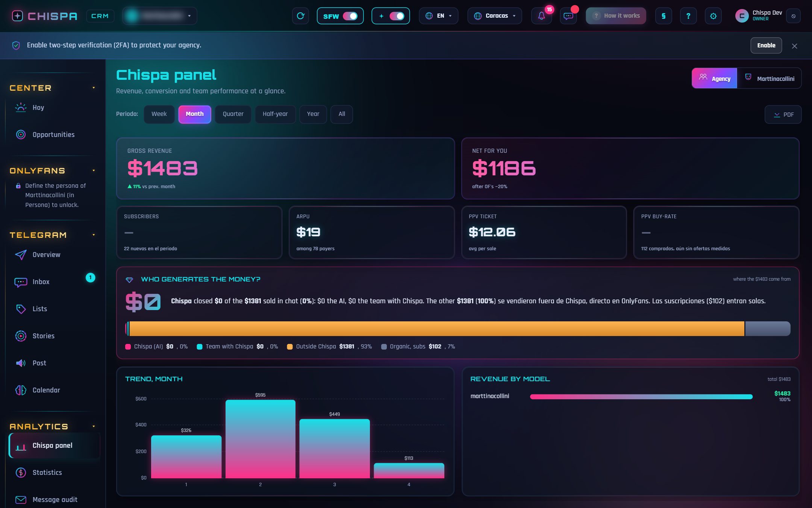Screen dimensions: 812x508
Task: Click the cyan Team with Chispa legend swatch
Action: click(x=200, y=347)
